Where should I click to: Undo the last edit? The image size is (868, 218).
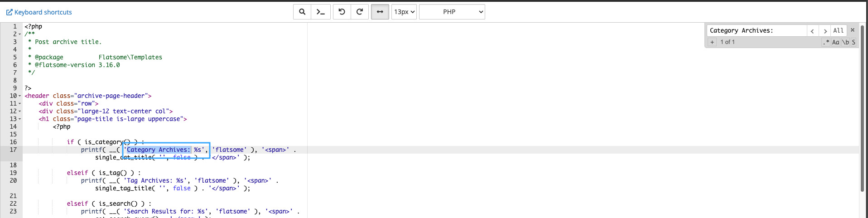click(342, 12)
